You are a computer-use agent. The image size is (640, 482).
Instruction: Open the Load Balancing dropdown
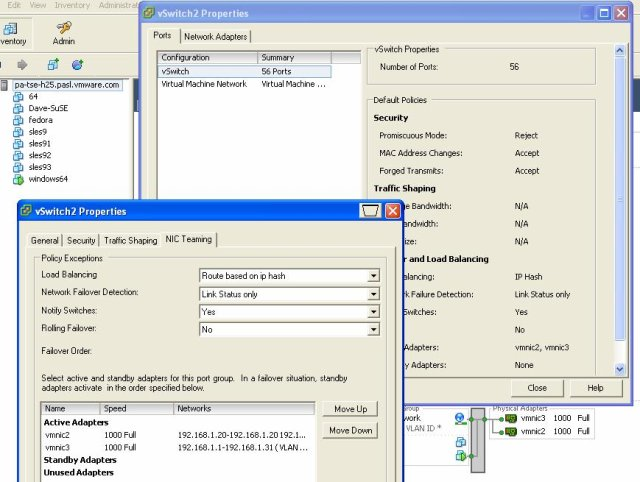(289, 276)
